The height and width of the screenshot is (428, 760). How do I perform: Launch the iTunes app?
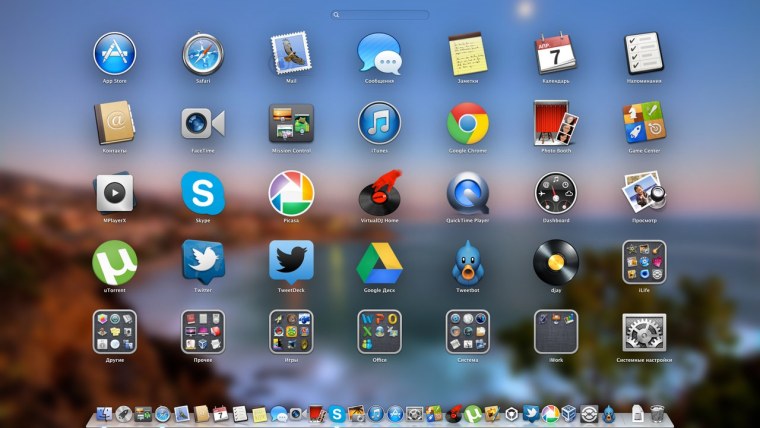click(379, 123)
